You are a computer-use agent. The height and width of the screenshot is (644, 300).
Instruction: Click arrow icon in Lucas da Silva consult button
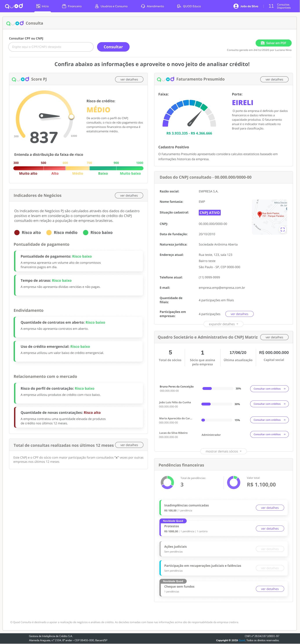pyautogui.click(x=284, y=434)
